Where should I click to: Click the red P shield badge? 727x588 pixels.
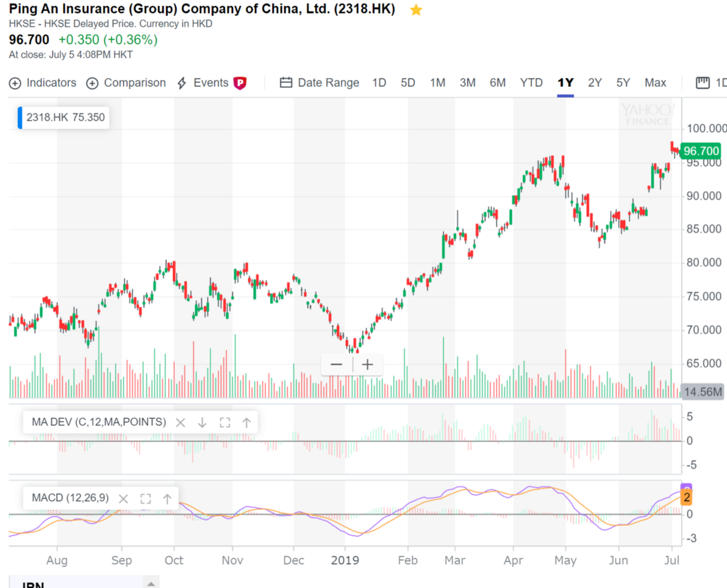[x=240, y=83]
